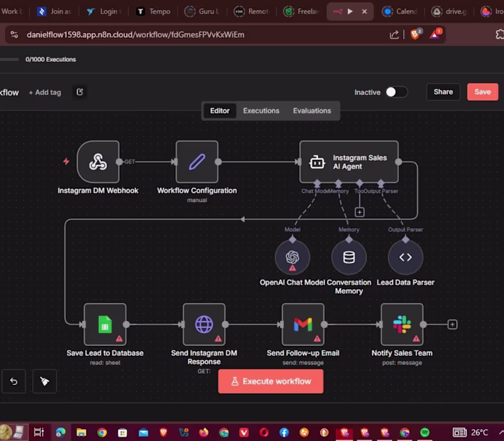Switch to the Executions tab
This screenshot has height=441, width=504.
click(261, 111)
